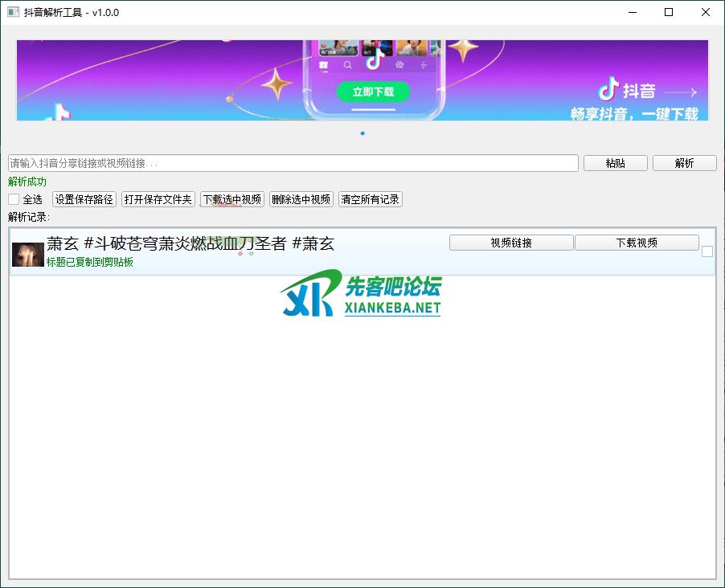Click the app icon in the title bar
725x588 pixels.
tap(13, 12)
